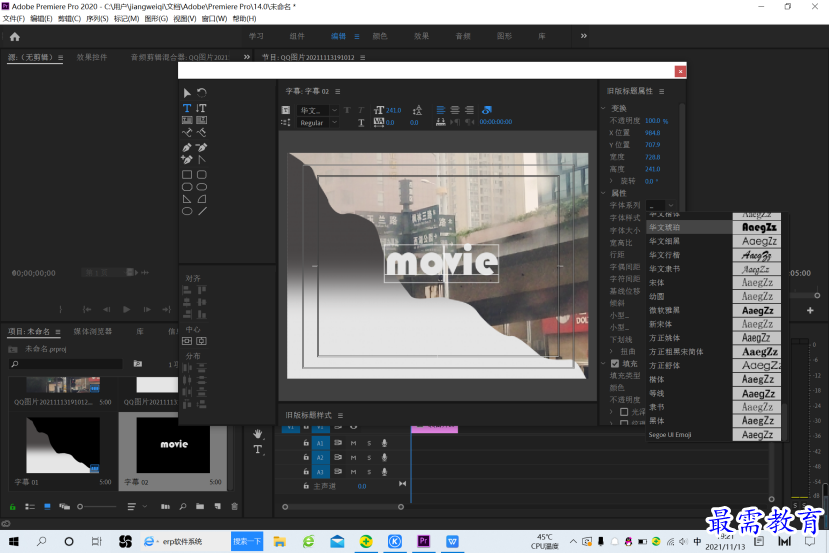830x553 pixels.
Task: Enable voice-over record on track A3
Action: click(x=384, y=472)
